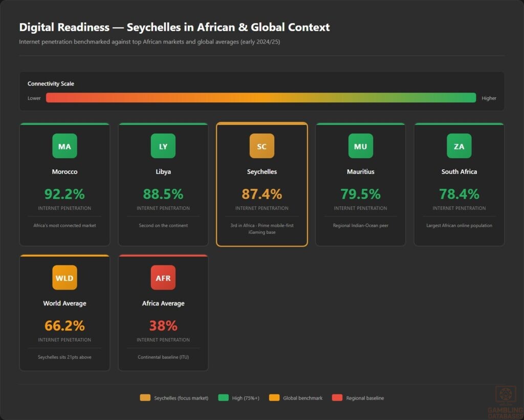Click 'Regional Indian-Ocean peer' note
This screenshot has height=420, width=524.
(361, 226)
